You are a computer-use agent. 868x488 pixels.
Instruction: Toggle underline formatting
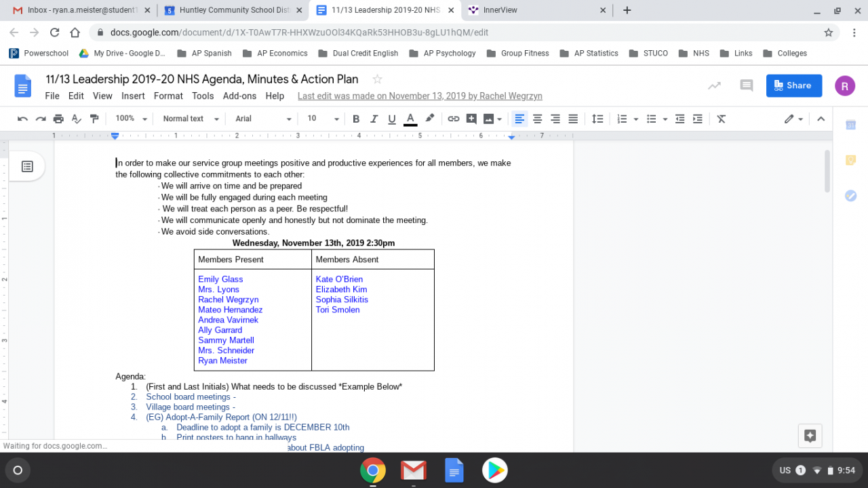coord(392,119)
